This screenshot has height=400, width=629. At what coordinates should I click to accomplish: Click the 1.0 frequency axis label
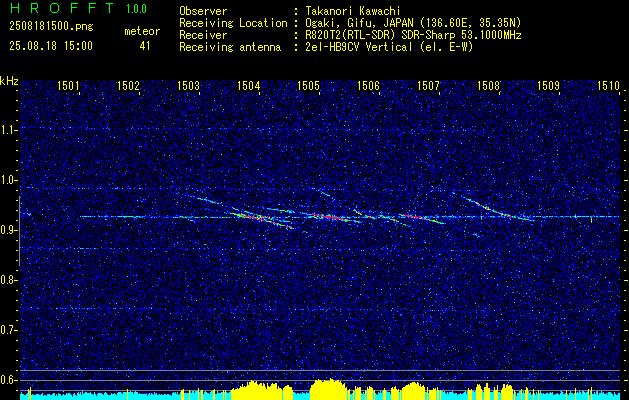(x=9, y=180)
